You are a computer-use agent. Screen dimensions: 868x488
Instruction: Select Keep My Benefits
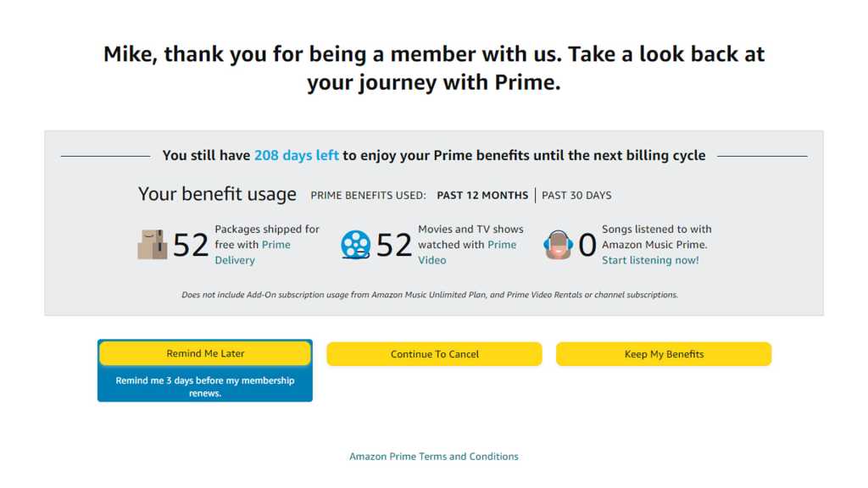(x=663, y=353)
